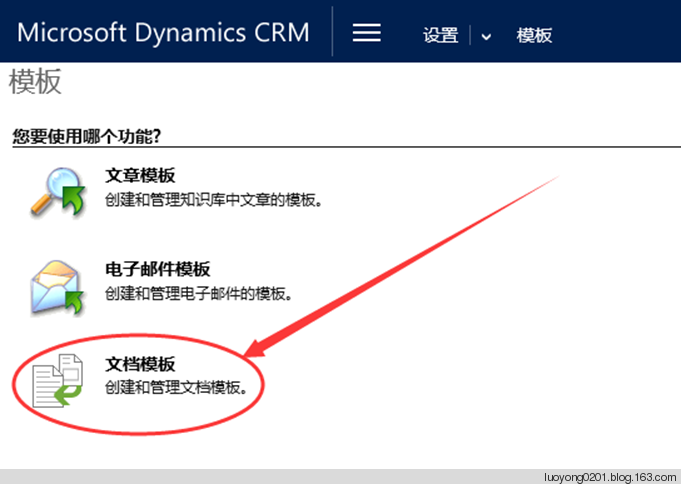This screenshot has height=484, width=681.
Task: Click the 文章模板 magnifier icon
Action: click(x=58, y=191)
